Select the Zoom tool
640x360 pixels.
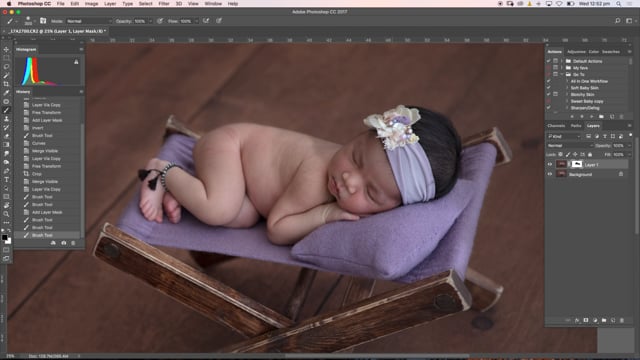6,214
